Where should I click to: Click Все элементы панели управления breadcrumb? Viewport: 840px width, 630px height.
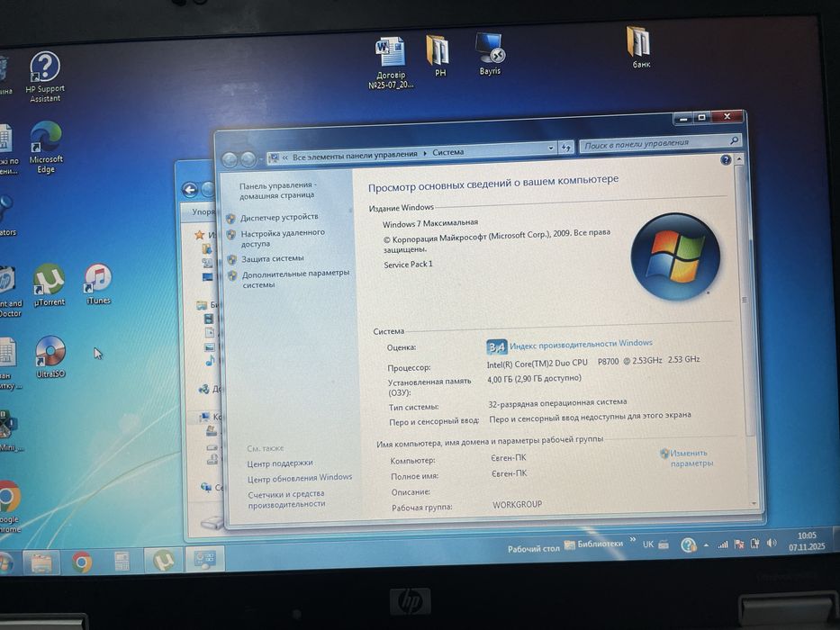[x=355, y=155]
